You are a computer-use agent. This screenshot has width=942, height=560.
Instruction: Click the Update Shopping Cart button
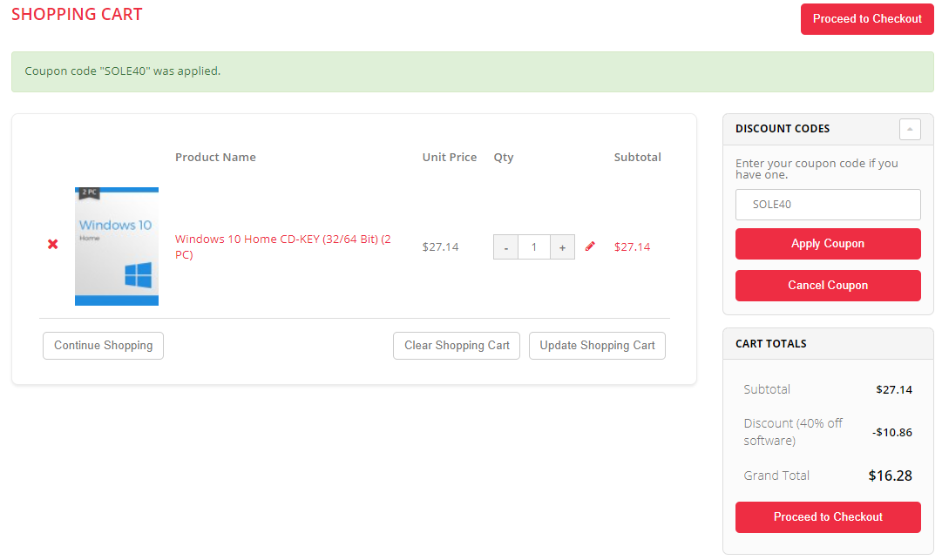[x=597, y=346]
